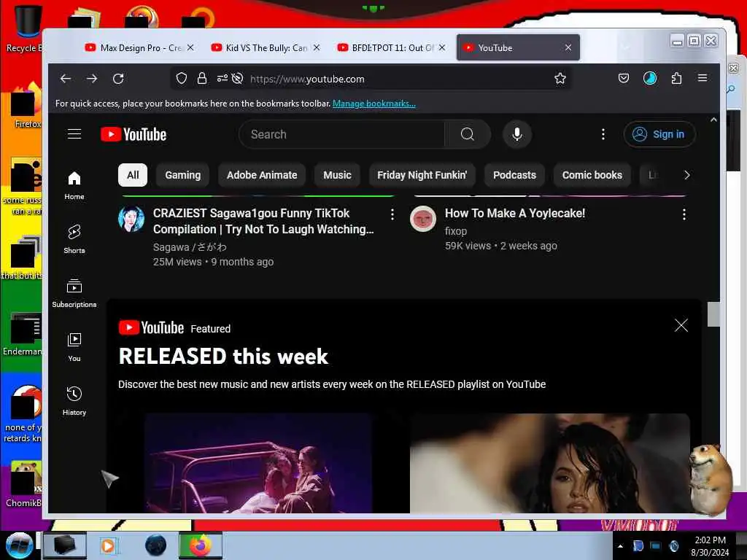This screenshot has width=747, height=560.
Task: Open the Firefox hamburger application menu
Action: [x=703, y=77]
